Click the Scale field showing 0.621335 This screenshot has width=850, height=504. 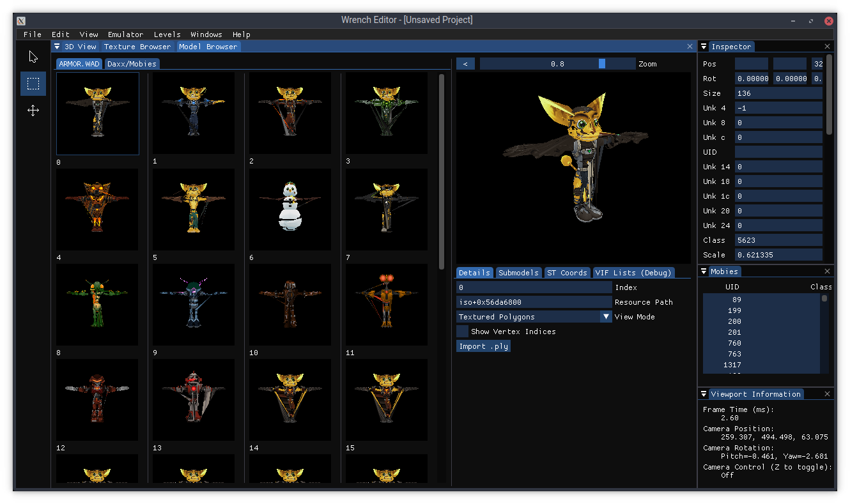click(778, 255)
